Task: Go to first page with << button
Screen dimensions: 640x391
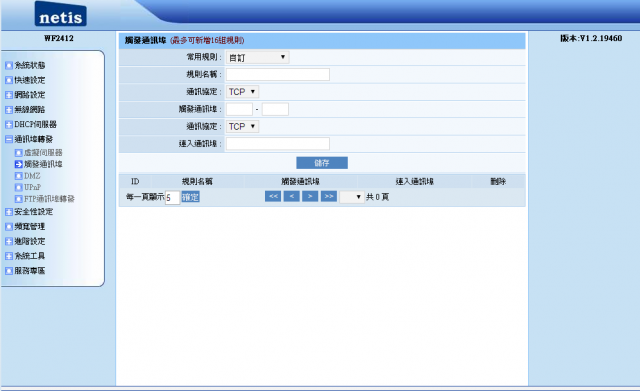Action: tap(273, 197)
